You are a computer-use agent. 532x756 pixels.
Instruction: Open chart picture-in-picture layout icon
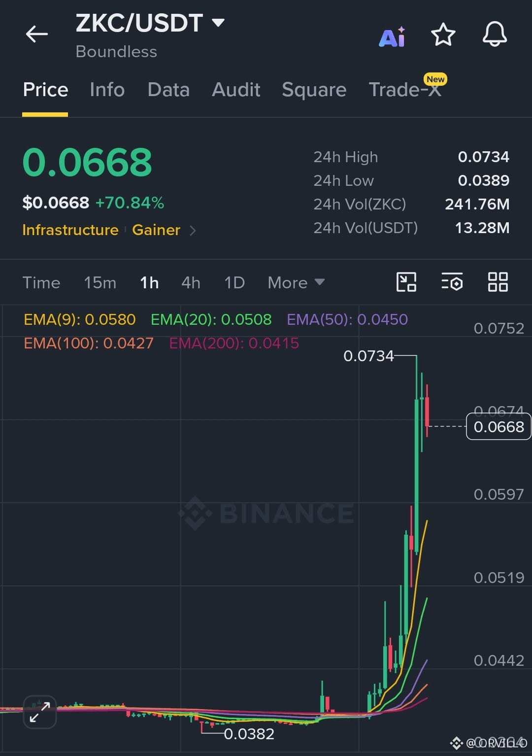tap(406, 282)
